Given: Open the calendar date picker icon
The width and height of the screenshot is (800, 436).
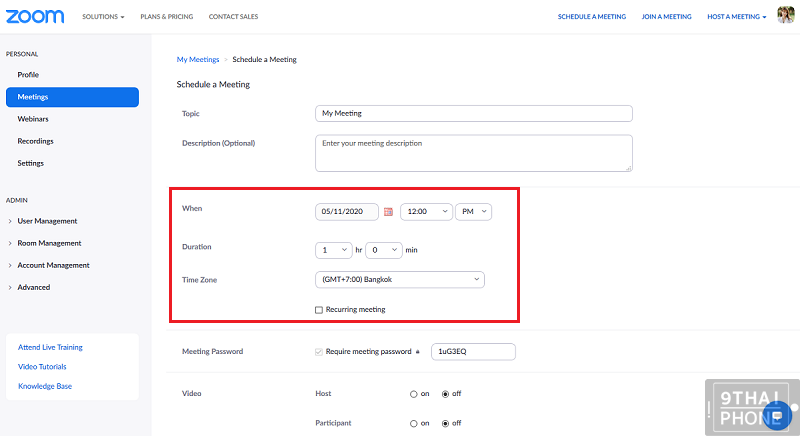Looking at the screenshot, I should [388, 212].
